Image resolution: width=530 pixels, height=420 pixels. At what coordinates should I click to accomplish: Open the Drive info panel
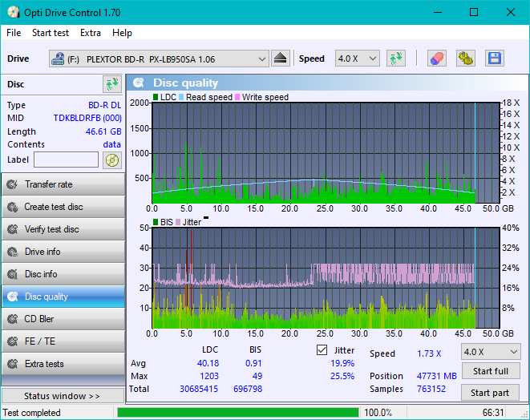coord(63,252)
